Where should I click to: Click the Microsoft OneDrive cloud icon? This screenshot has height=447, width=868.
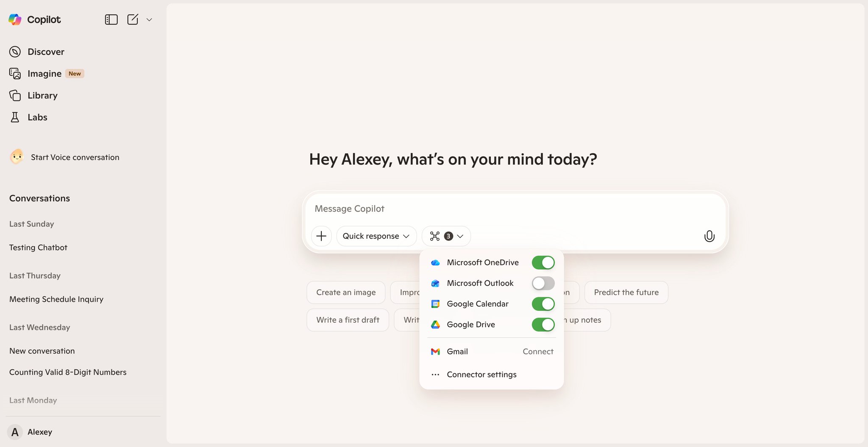pyautogui.click(x=435, y=263)
